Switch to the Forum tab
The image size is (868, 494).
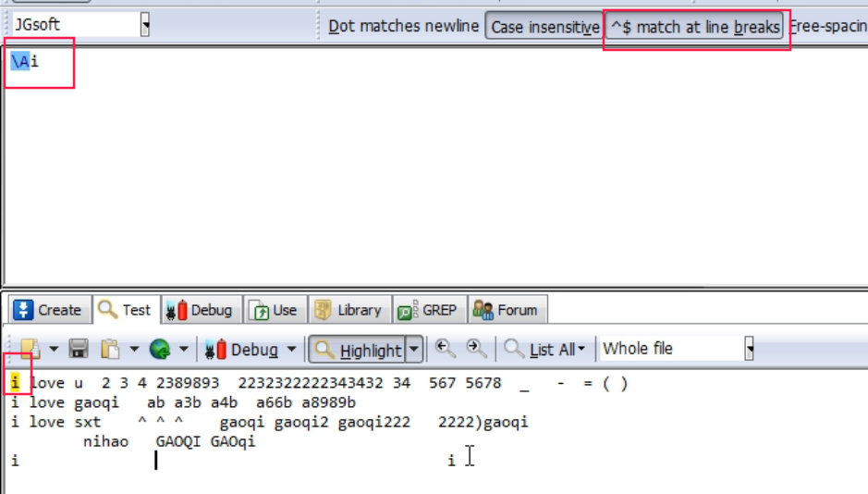point(507,310)
